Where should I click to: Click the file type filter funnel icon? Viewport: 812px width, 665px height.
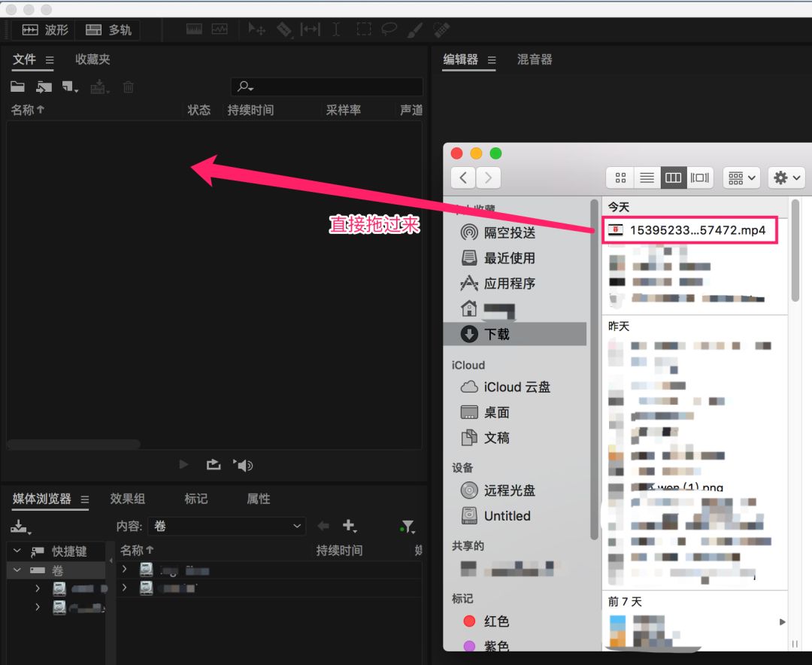[408, 527]
